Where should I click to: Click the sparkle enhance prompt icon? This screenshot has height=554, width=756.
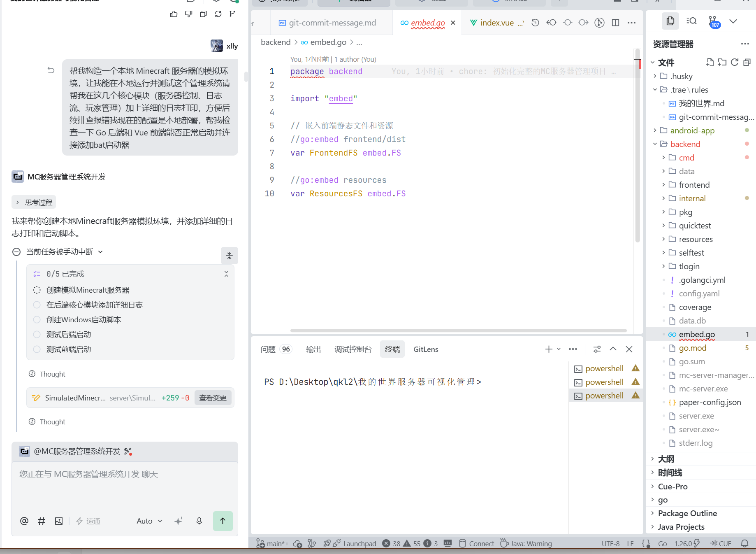pos(179,521)
